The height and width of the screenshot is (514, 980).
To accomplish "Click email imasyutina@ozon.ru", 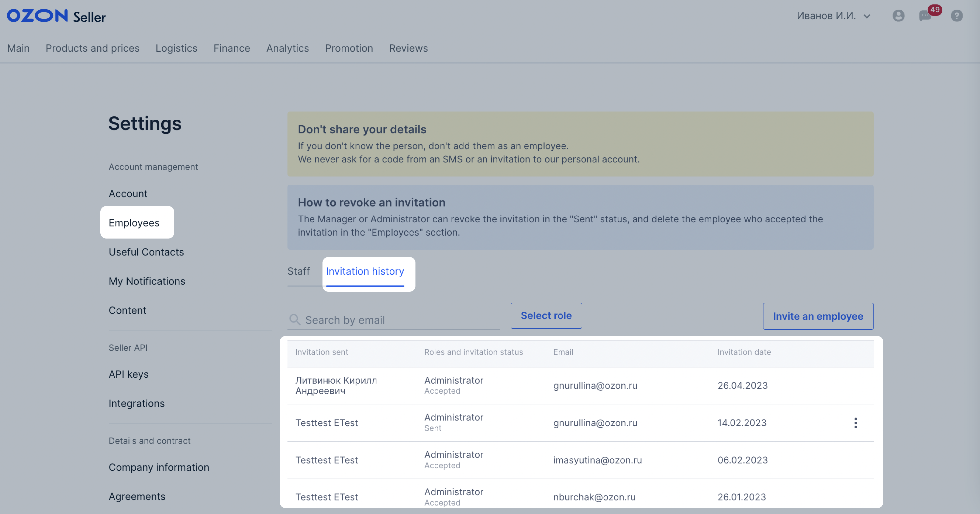I will [597, 460].
